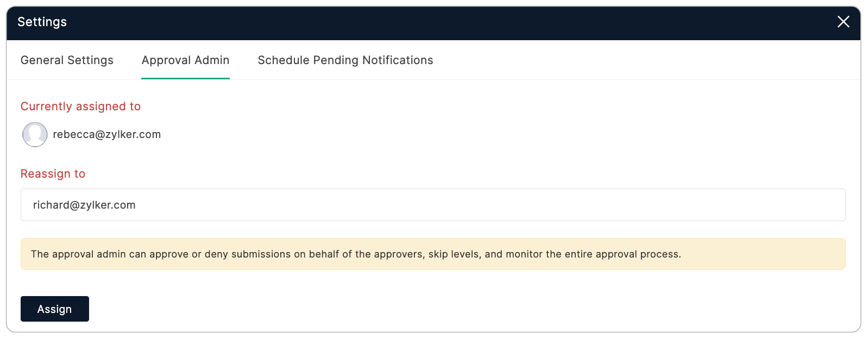868x339 pixels.
Task: Click the Settings title in header
Action: coord(42,22)
